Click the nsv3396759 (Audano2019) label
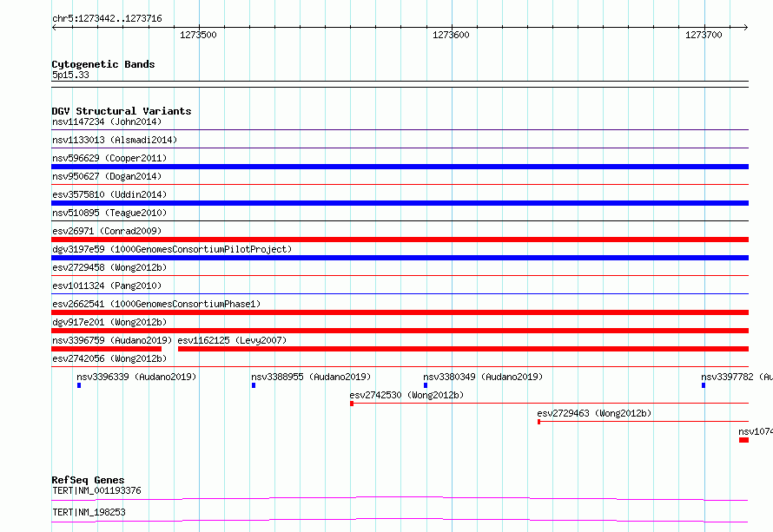 tap(112, 340)
